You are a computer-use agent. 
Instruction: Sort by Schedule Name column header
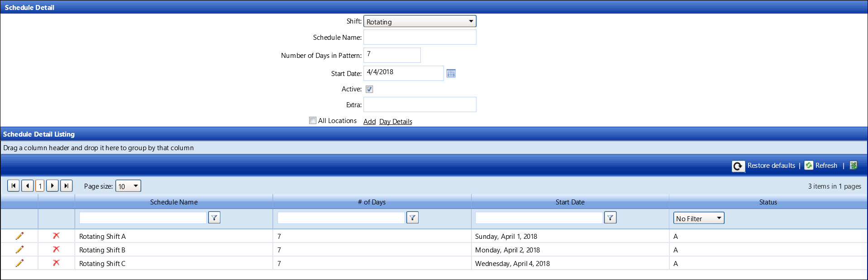174,202
